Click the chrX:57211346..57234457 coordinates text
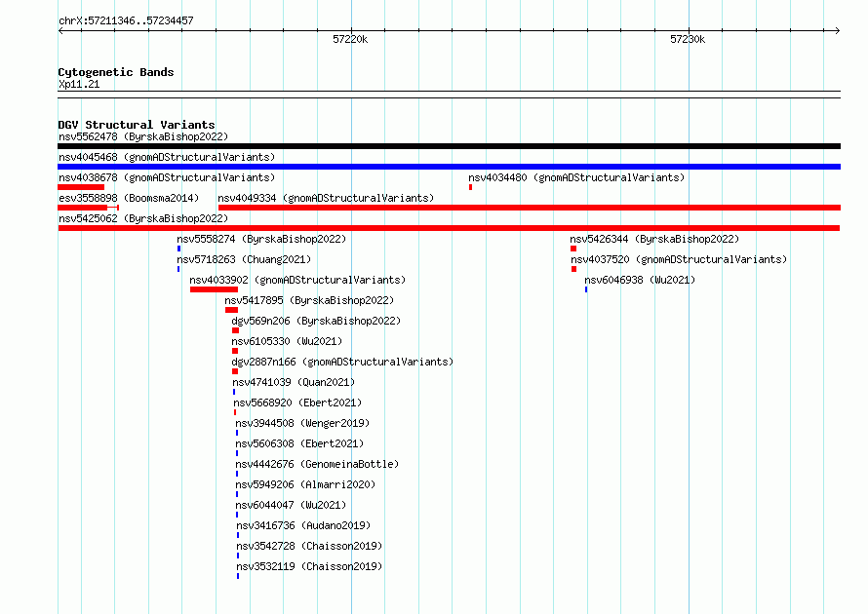Image resolution: width=868 pixels, height=614 pixels. [x=126, y=21]
